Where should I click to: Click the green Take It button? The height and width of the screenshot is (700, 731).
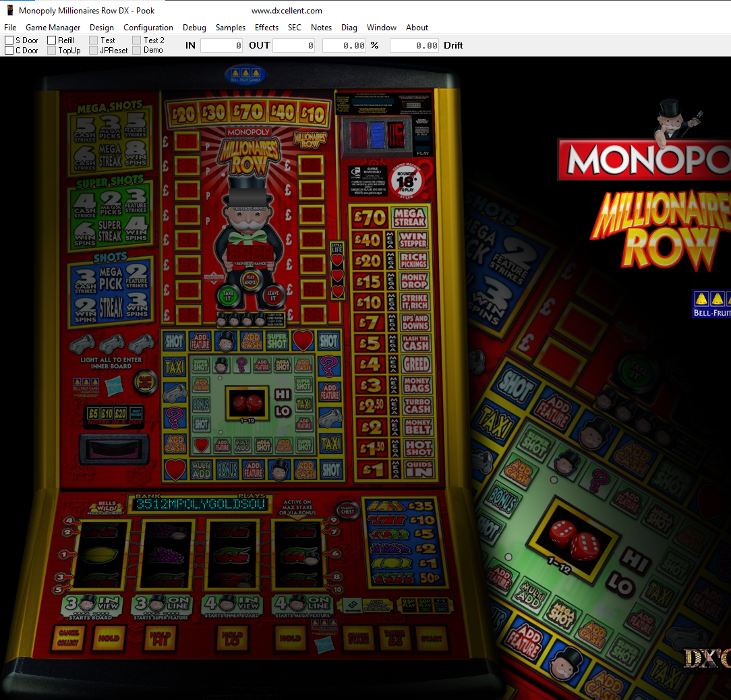(x=228, y=295)
